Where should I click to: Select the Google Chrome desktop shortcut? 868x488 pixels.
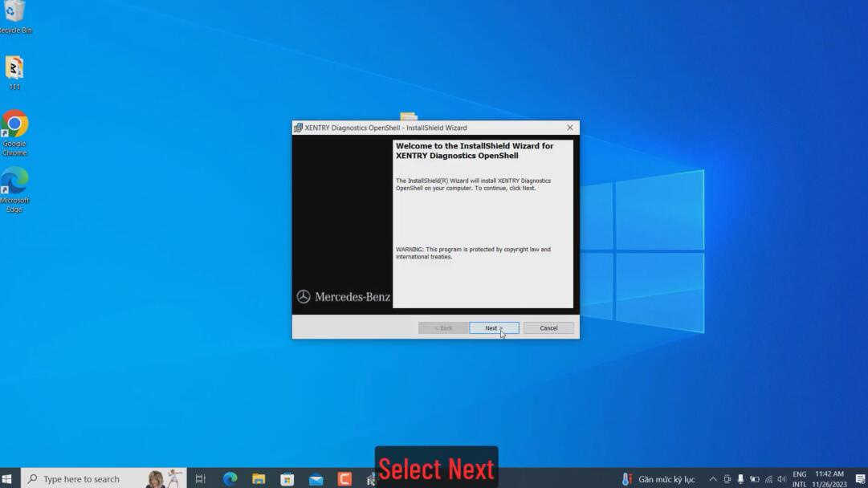tap(14, 133)
